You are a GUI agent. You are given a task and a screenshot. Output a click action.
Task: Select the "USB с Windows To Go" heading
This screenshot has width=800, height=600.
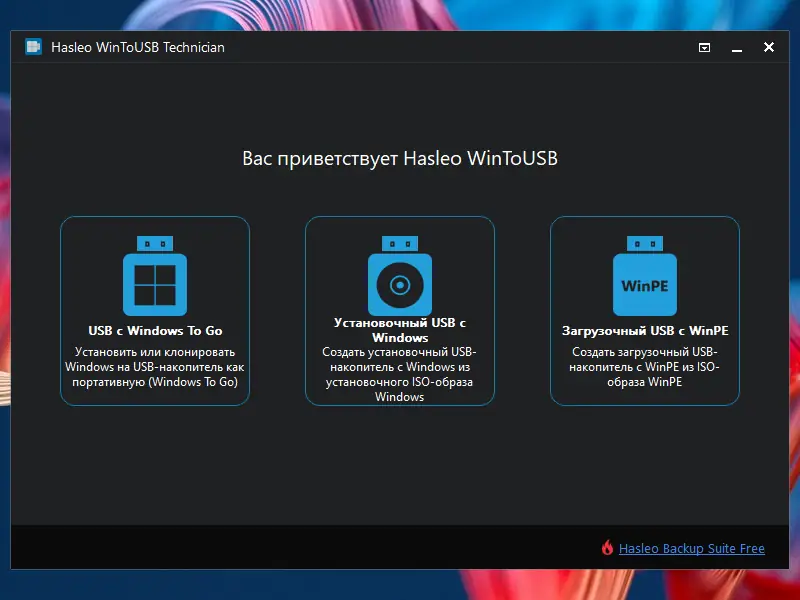155,331
